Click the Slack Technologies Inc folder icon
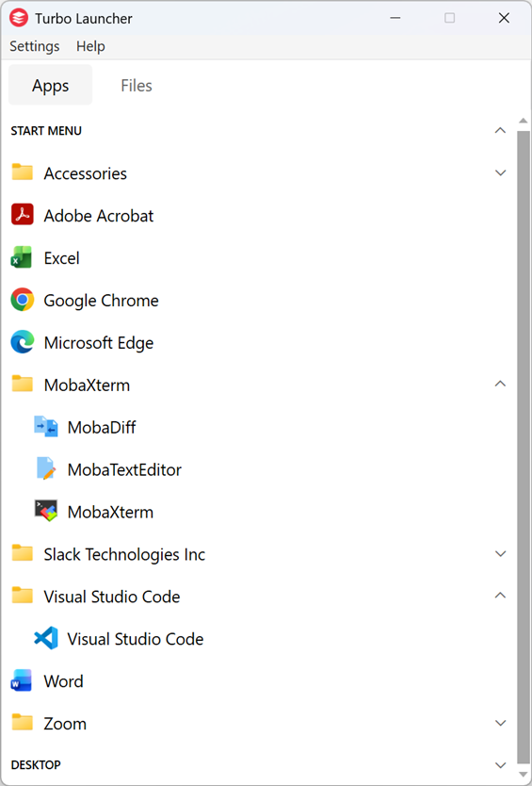The height and width of the screenshot is (786, 532). pyautogui.click(x=22, y=553)
